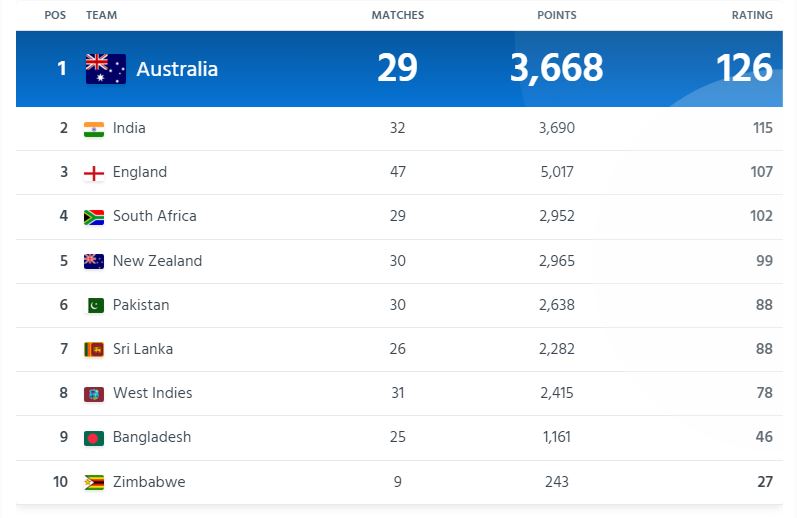Click the England flag icon
The height and width of the screenshot is (518, 797).
[x=94, y=173]
